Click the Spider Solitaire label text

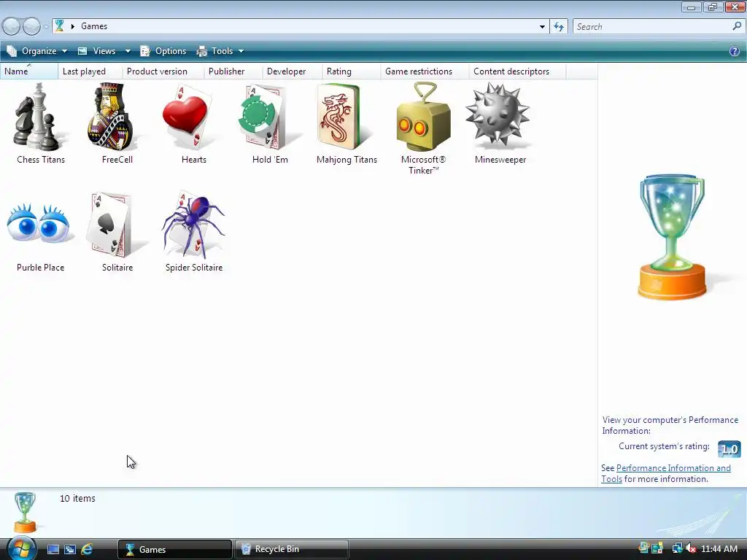pos(194,268)
